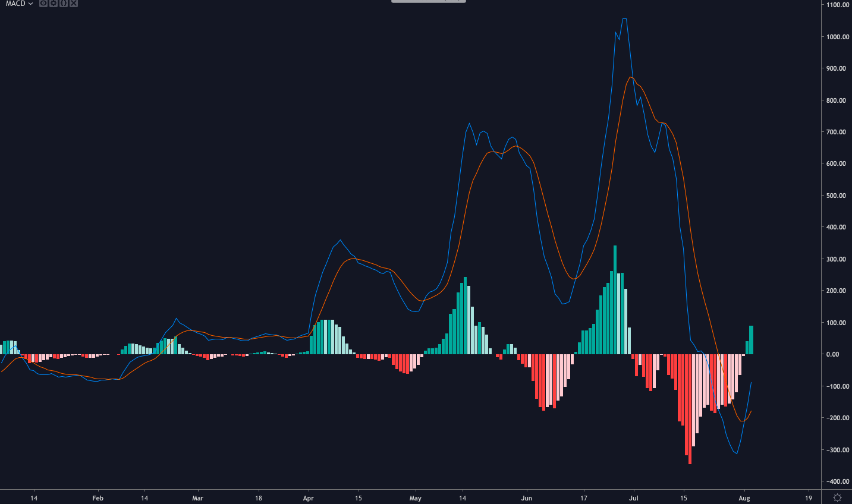Toggle MACD indicator visibility with the eye icon

click(x=43, y=4)
